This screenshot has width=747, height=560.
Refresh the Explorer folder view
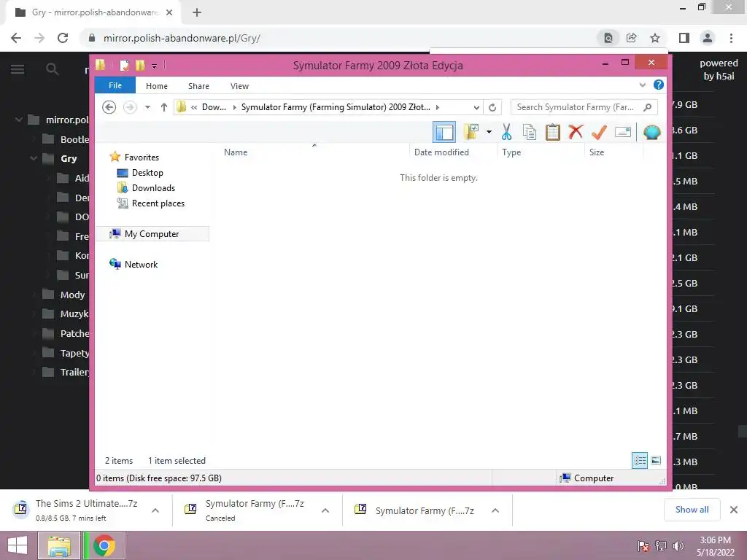point(492,108)
